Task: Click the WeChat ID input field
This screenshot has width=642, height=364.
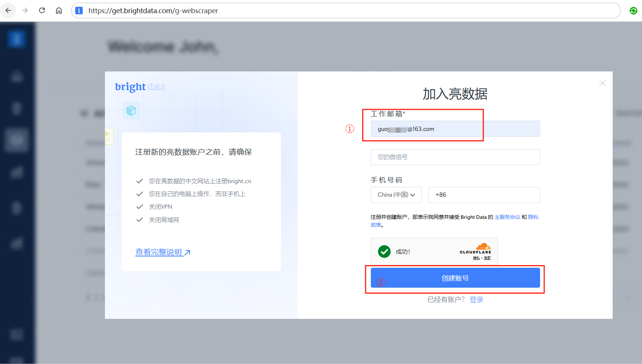Action: [455, 157]
